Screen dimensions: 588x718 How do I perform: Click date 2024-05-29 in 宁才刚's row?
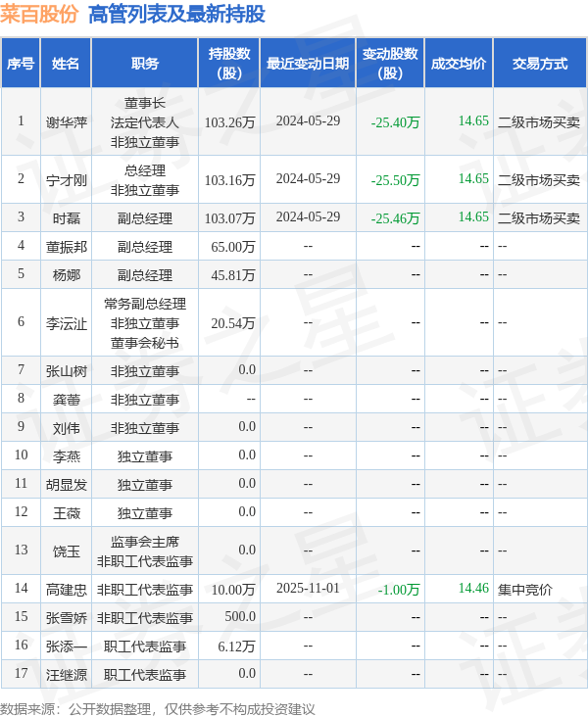pyautogui.click(x=308, y=178)
